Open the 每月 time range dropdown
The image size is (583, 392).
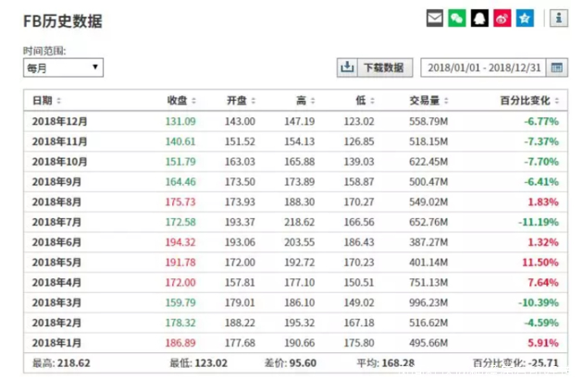(x=63, y=67)
